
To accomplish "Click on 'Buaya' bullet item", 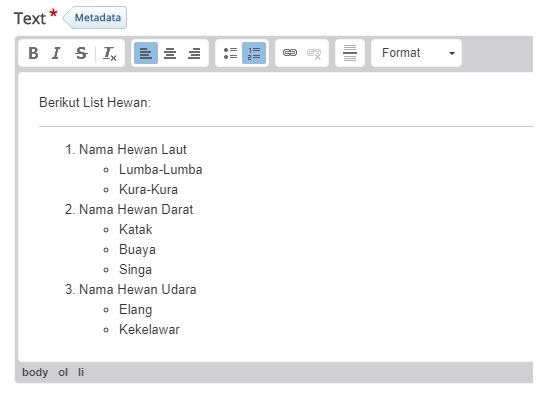I will (x=137, y=250).
